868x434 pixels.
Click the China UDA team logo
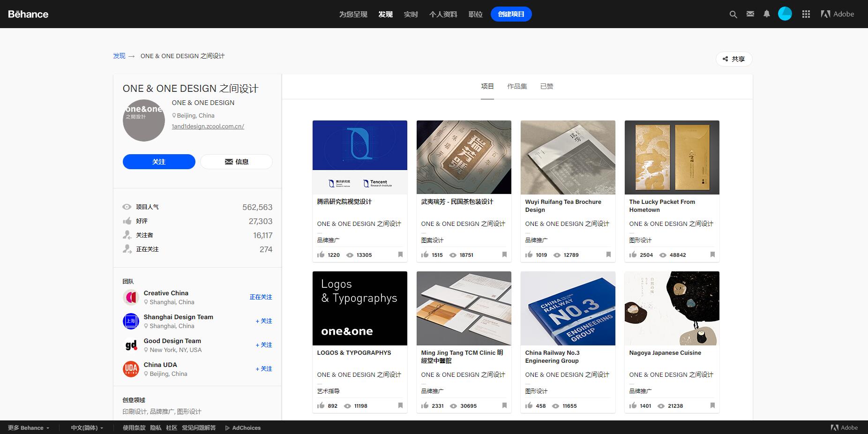(131, 369)
